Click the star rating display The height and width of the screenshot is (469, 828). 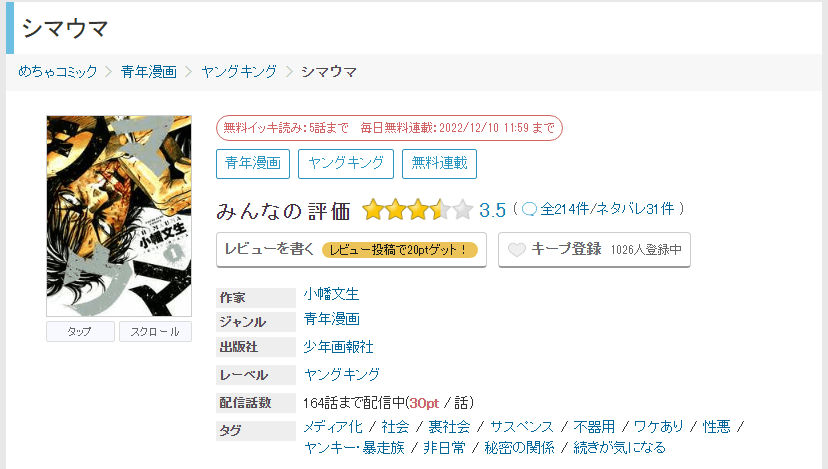(x=417, y=210)
